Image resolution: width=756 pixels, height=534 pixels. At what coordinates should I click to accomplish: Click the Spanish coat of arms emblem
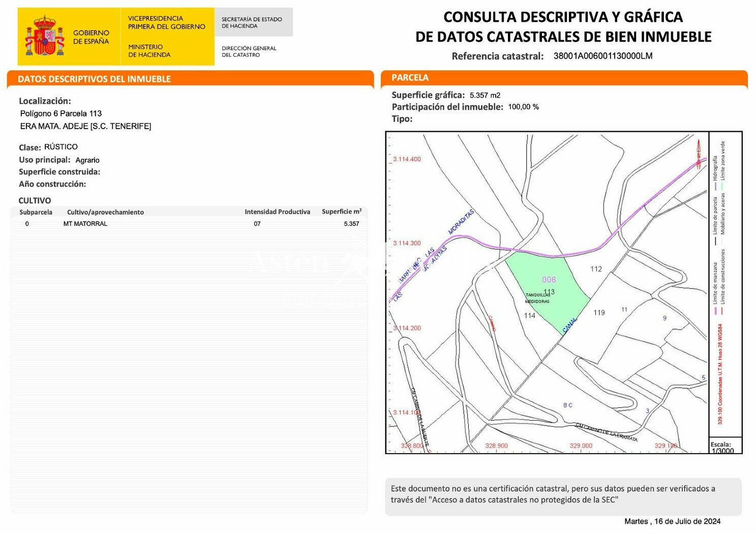pos(45,36)
